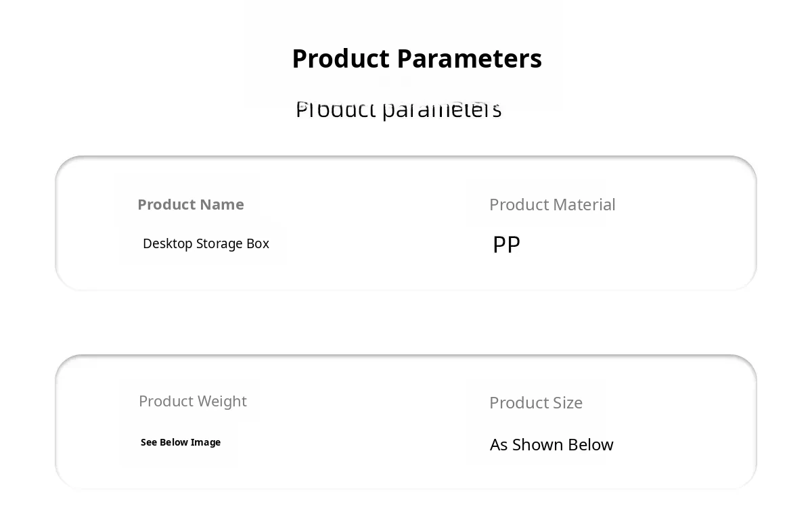Select the "Product Weight" label
The image size is (812, 520).
point(192,401)
